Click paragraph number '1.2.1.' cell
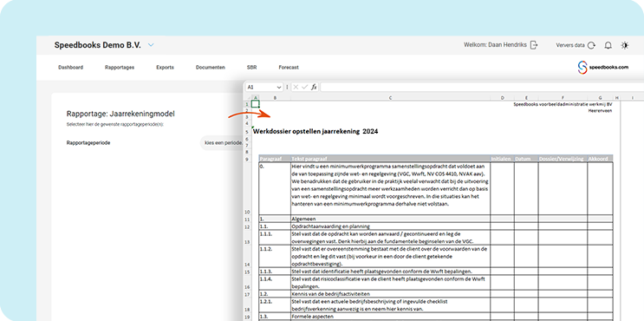 tap(275, 305)
